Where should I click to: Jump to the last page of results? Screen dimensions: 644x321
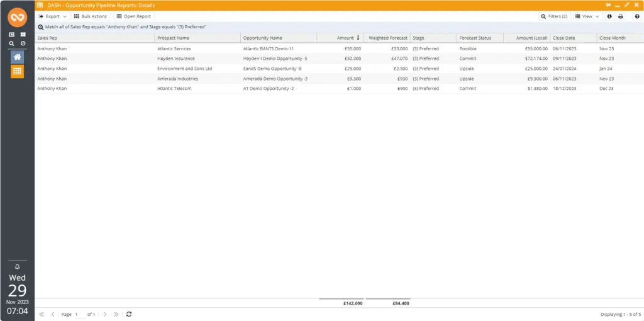(116, 315)
